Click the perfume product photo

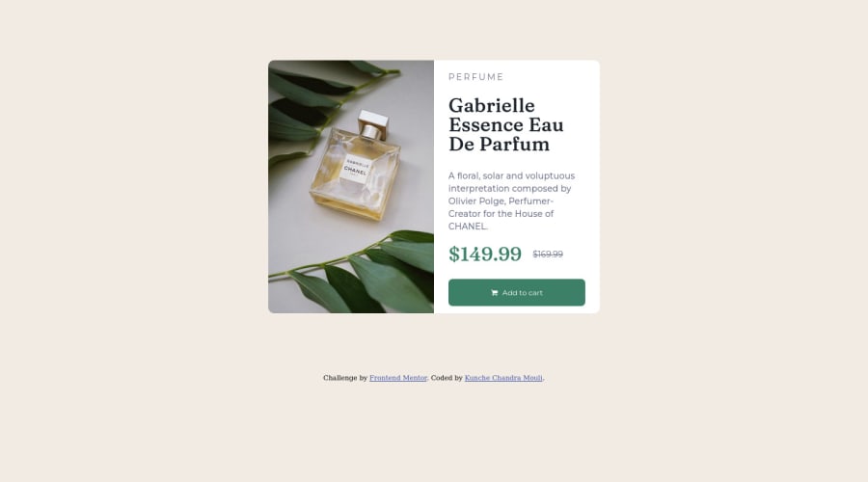coord(351,186)
